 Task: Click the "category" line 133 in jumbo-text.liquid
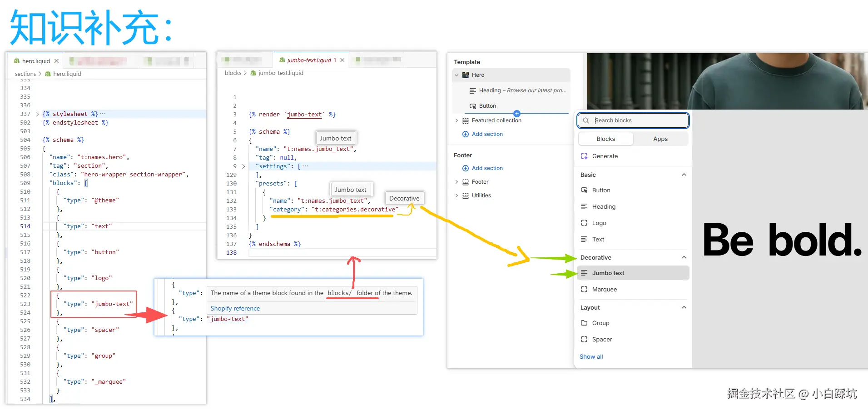334,210
